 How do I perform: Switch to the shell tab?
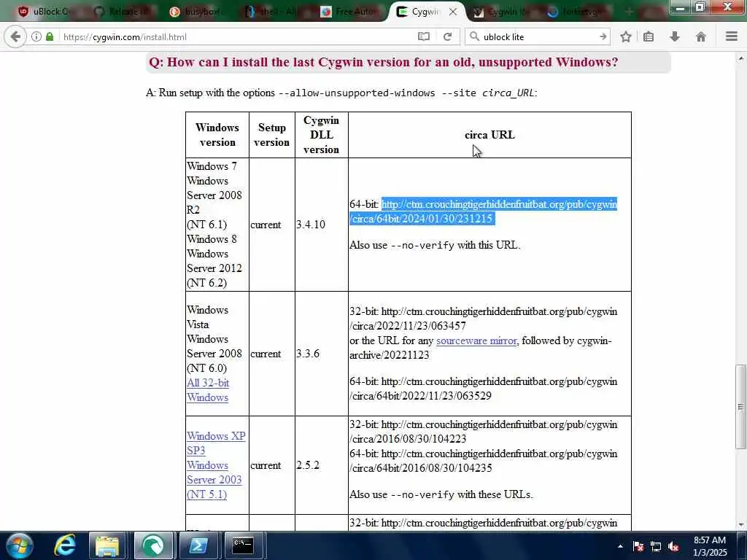pyautogui.click(x=273, y=12)
